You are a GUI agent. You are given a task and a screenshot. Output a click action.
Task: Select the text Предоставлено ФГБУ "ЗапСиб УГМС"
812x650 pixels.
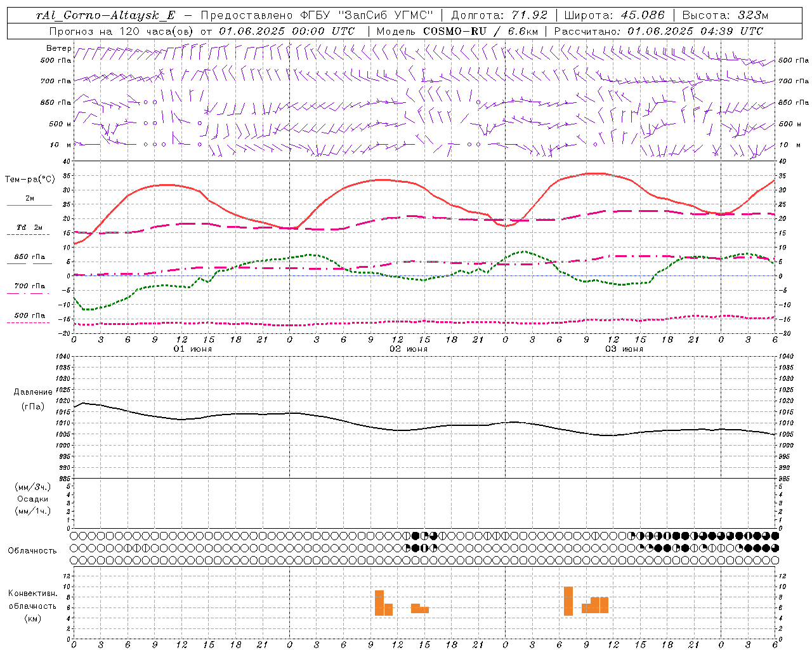point(317,15)
